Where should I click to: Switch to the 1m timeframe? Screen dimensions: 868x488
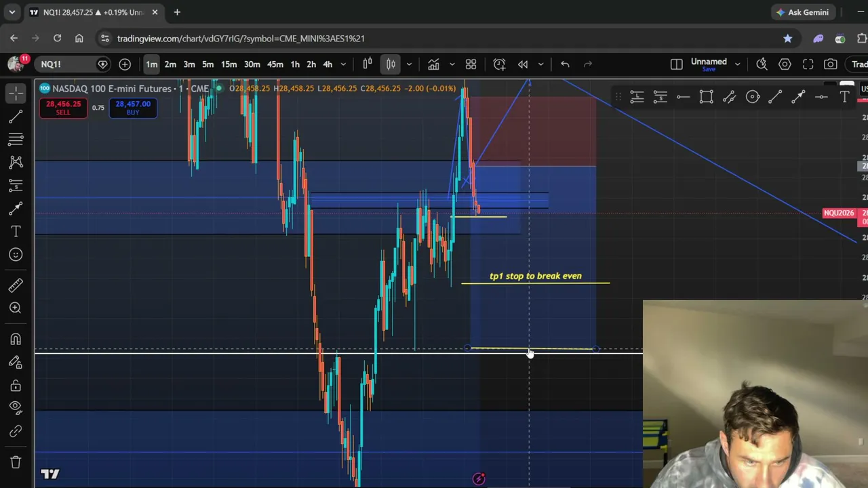coord(151,64)
